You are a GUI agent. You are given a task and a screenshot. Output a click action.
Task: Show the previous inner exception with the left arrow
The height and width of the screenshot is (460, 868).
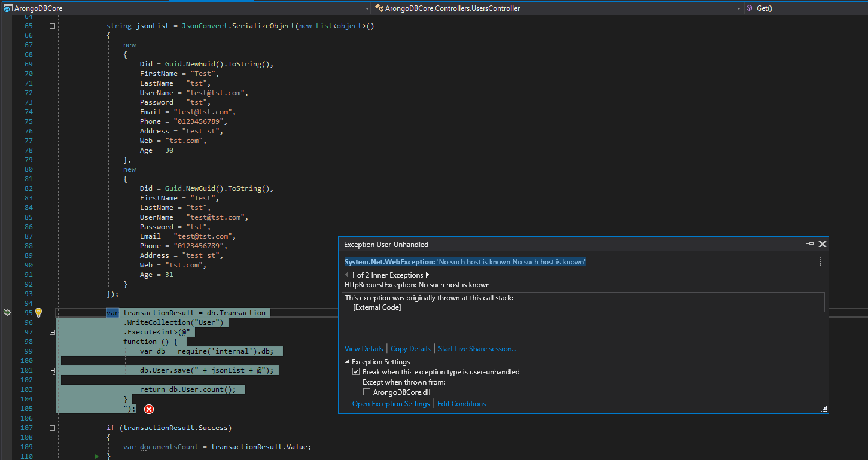click(x=346, y=275)
